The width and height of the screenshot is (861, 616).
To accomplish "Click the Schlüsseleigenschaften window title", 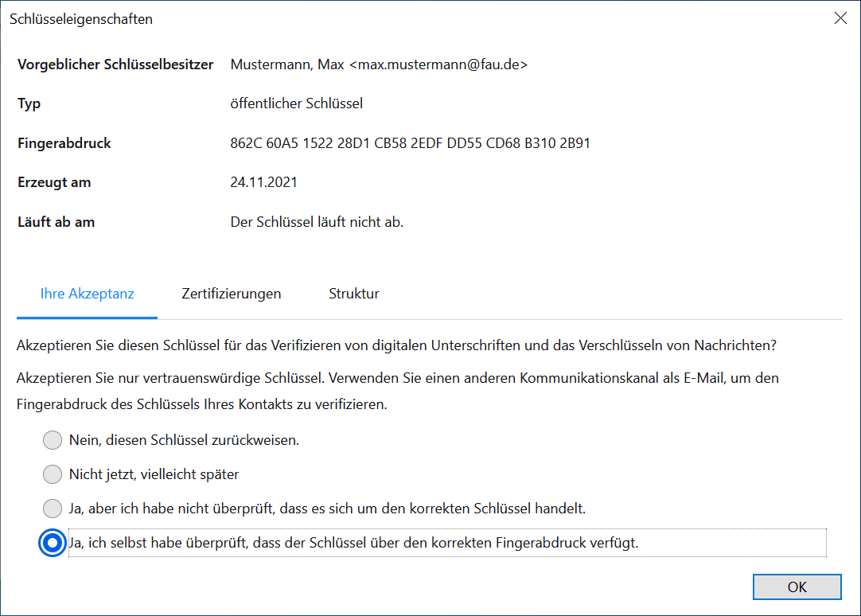I will tap(81, 19).
